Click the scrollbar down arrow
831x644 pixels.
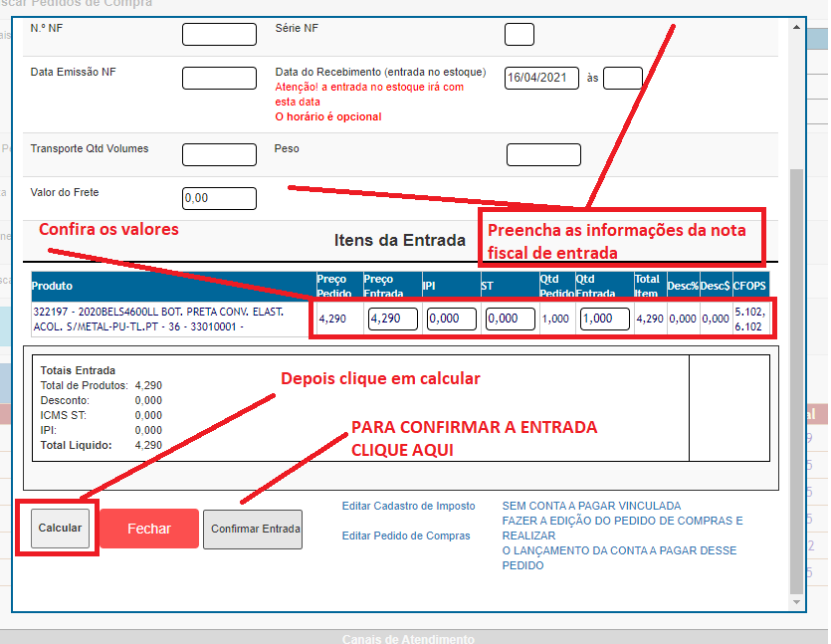pyautogui.click(x=796, y=602)
